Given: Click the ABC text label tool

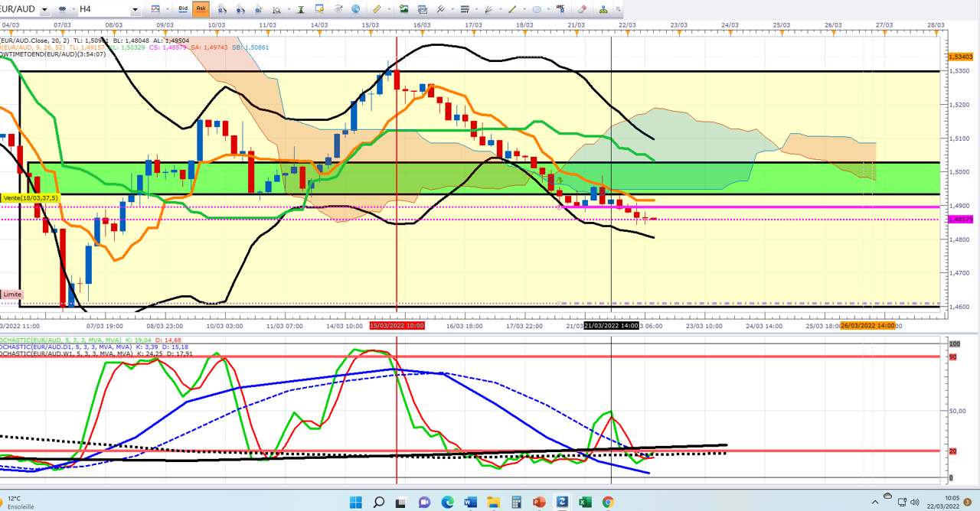Looking at the screenshot, I should (561, 8).
